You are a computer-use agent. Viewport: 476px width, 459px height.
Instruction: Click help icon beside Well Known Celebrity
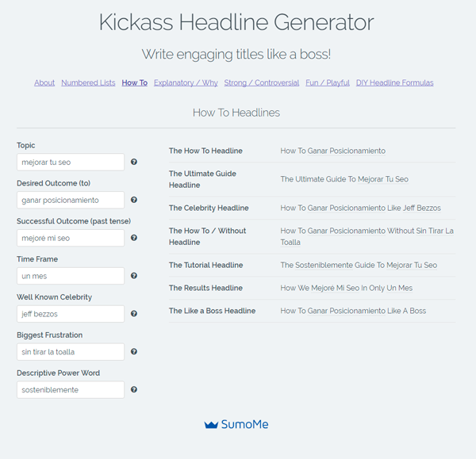pyautogui.click(x=134, y=314)
